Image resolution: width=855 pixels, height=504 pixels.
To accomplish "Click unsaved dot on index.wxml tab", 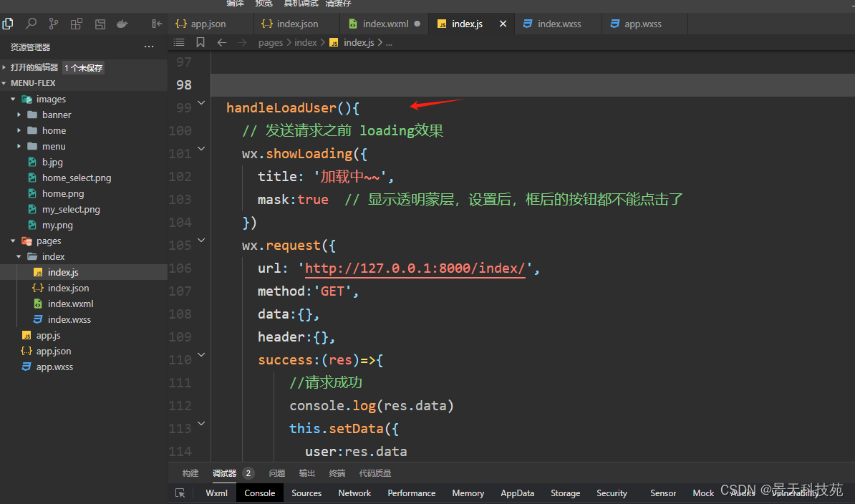I will click(417, 24).
